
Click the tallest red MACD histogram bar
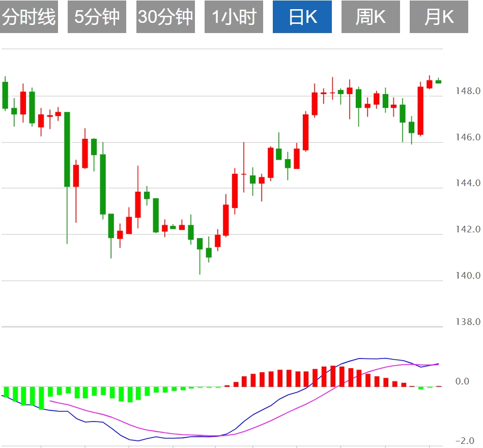pos(333,376)
